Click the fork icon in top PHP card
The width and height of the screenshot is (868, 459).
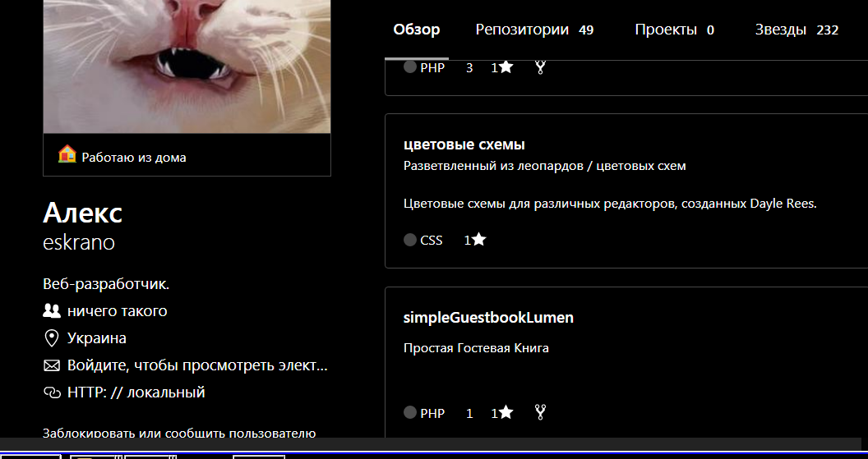[540, 67]
